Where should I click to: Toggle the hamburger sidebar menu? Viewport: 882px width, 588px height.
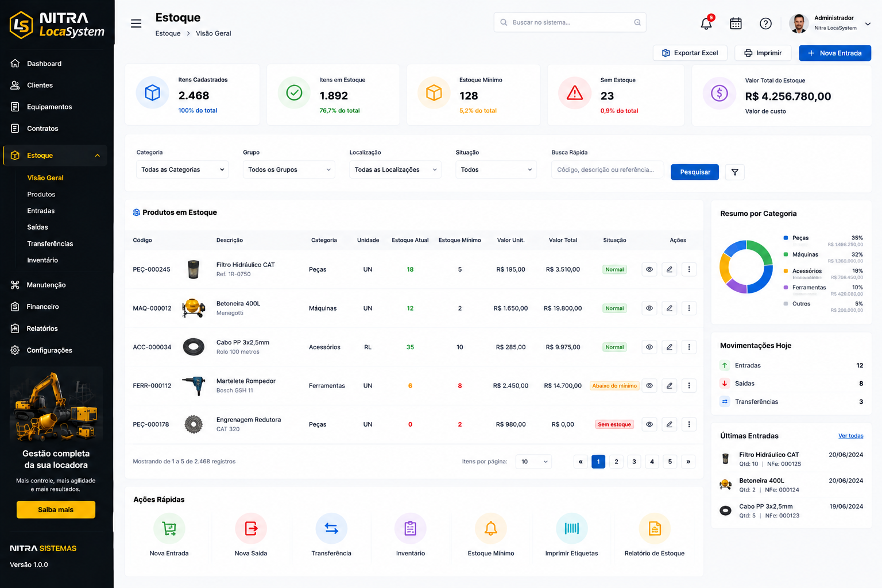[x=136, y=24]
